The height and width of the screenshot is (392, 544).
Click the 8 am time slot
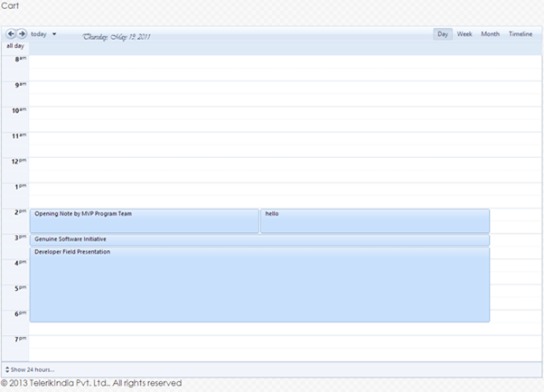pos(271,68)
